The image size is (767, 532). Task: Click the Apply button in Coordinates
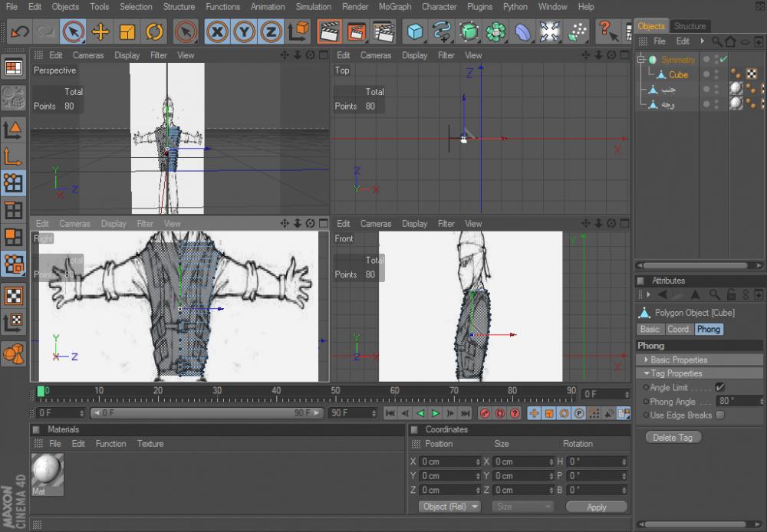click(x=596, y=507)
